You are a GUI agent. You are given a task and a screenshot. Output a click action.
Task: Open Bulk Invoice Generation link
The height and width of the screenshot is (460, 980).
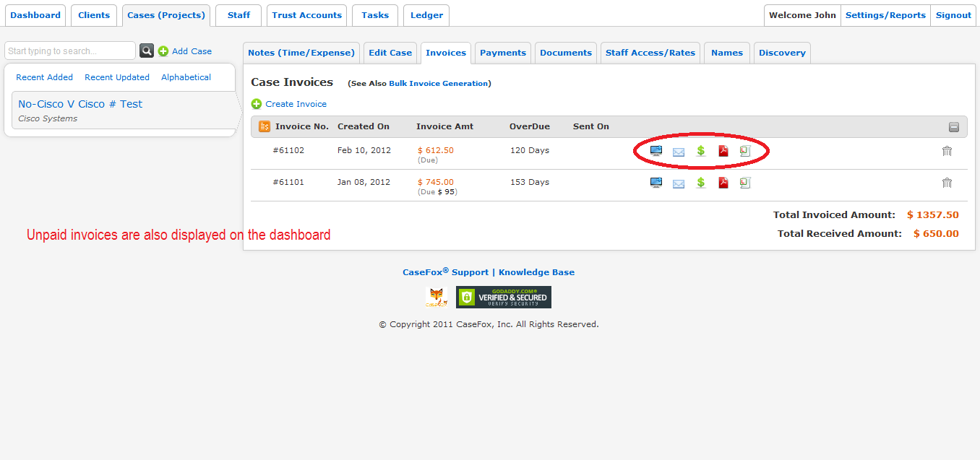tap(438, 84)
